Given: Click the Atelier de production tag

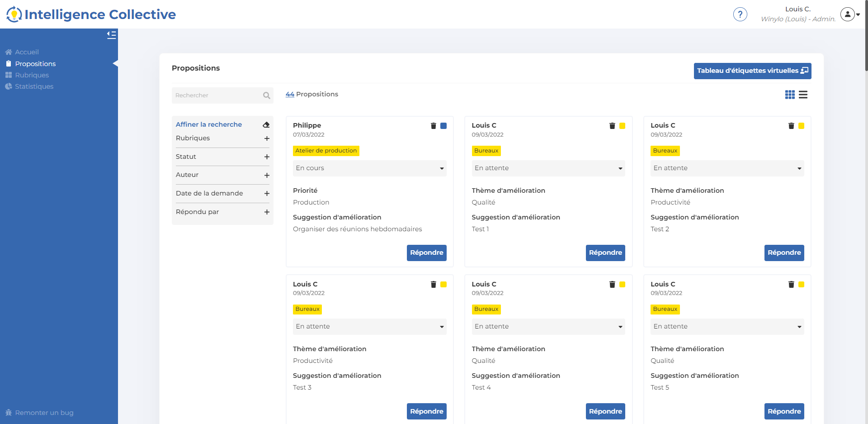Looking at the screenshot, I should (x=326, y=151).
